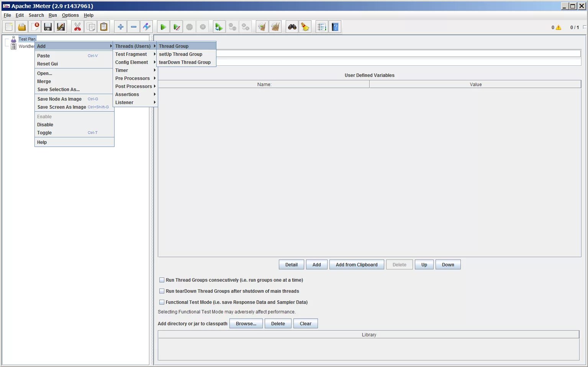The image size is (588, 367).
Task: Open the File menu
Action: [x=7, y=15]
